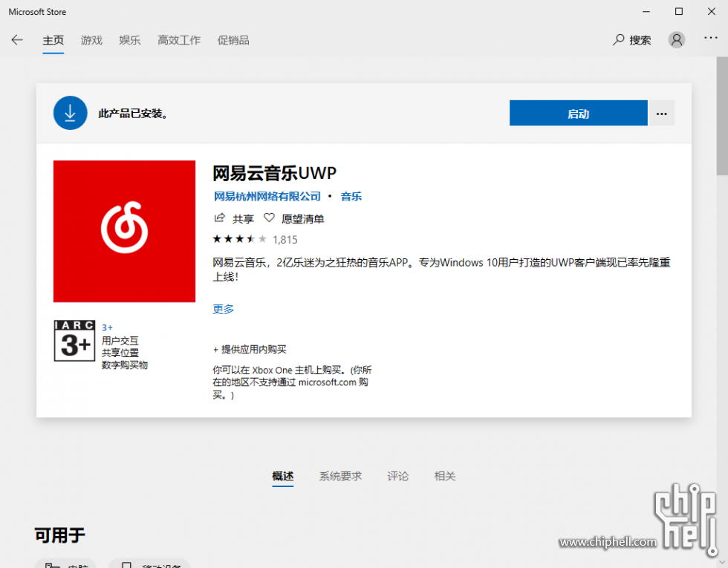Expand description with 更多 link
The width and height of the screenshot is (728, 568).
[224, 309]
